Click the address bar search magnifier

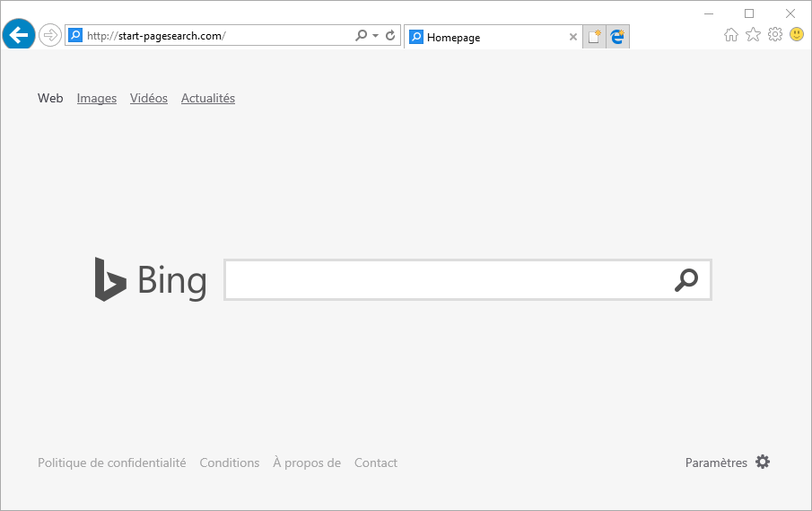pyautogui.click(x=361, y=36)
